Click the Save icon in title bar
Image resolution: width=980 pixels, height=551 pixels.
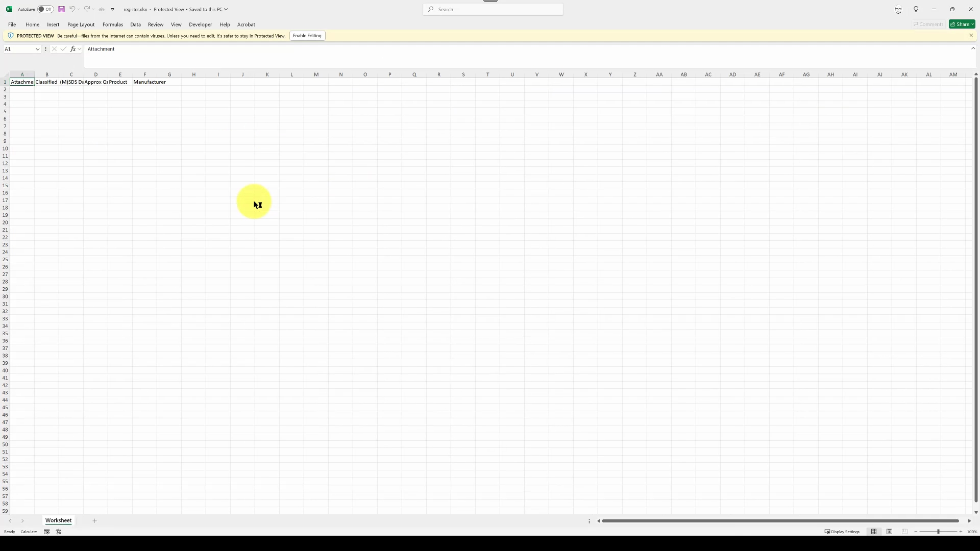pos(61,9)
